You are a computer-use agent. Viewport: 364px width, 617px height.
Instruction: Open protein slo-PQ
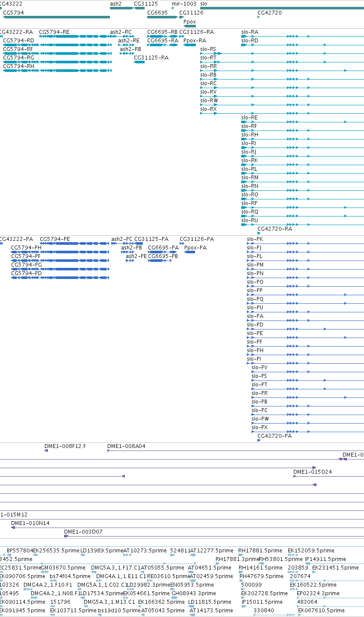(255, 299)
